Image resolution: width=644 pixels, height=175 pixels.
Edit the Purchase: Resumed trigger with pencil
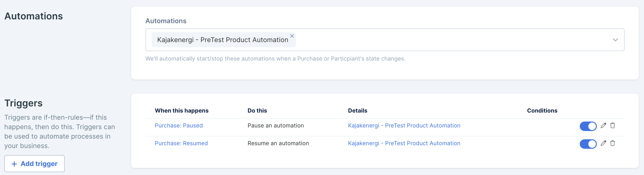point(603,143)
